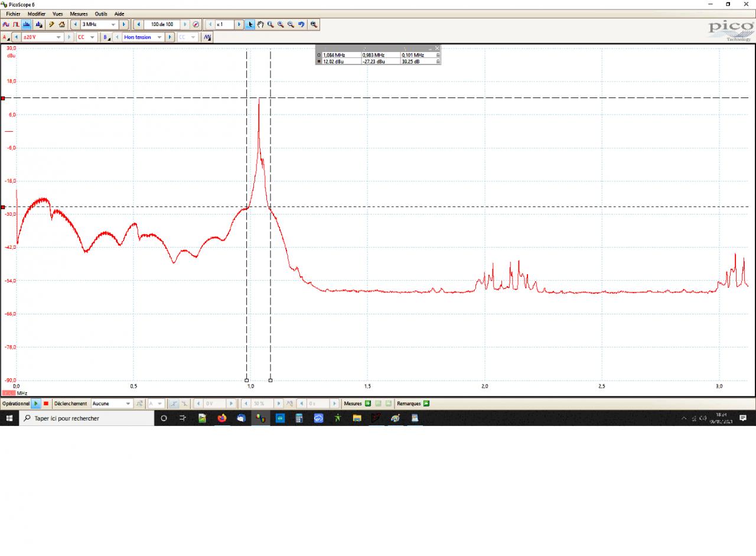Click the advanced trigger settings icon
The image size is (756, 556).
(139, 404)
